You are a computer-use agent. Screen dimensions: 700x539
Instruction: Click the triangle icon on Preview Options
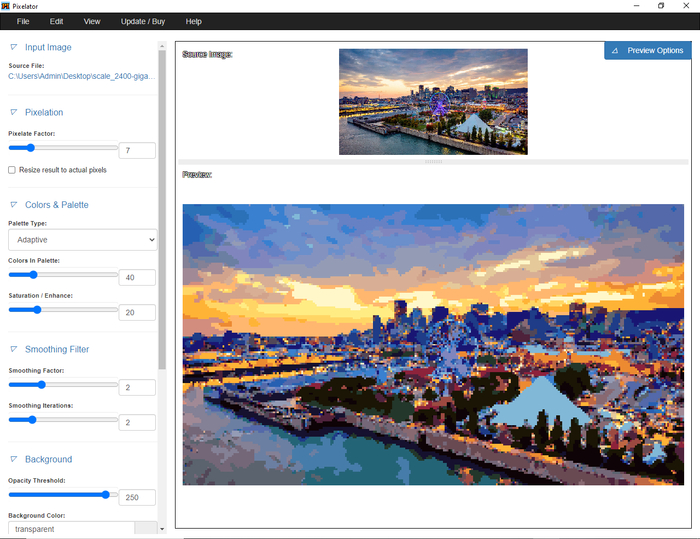point(614,51)
